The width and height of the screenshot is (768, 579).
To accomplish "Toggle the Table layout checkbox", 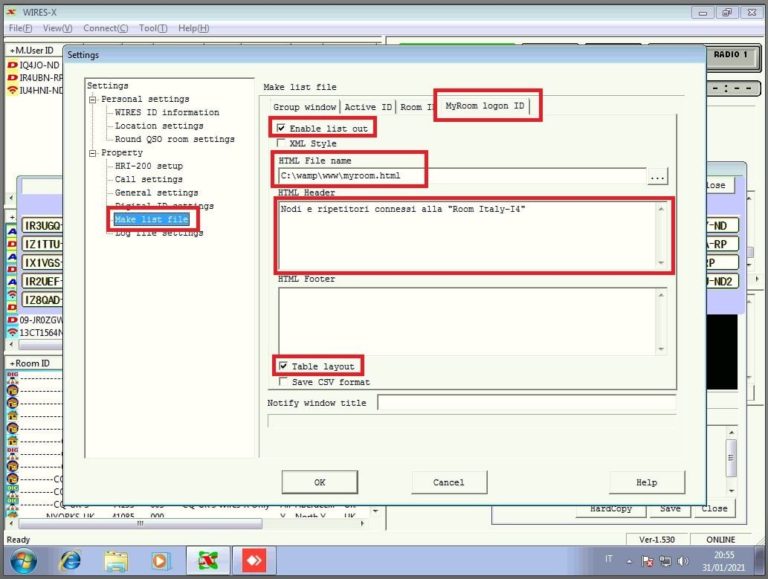I will [x=283, y=366].
